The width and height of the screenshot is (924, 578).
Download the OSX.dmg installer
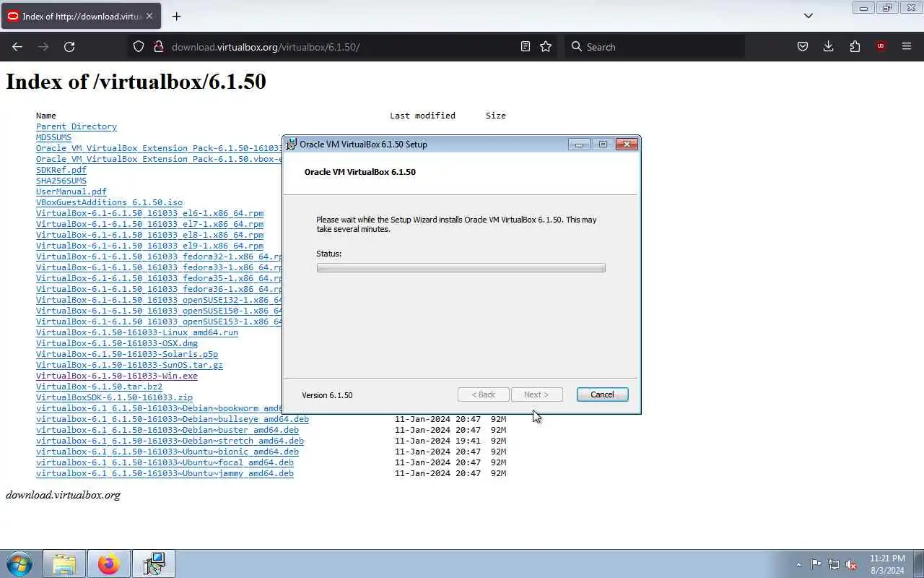(x=117, y=343)
